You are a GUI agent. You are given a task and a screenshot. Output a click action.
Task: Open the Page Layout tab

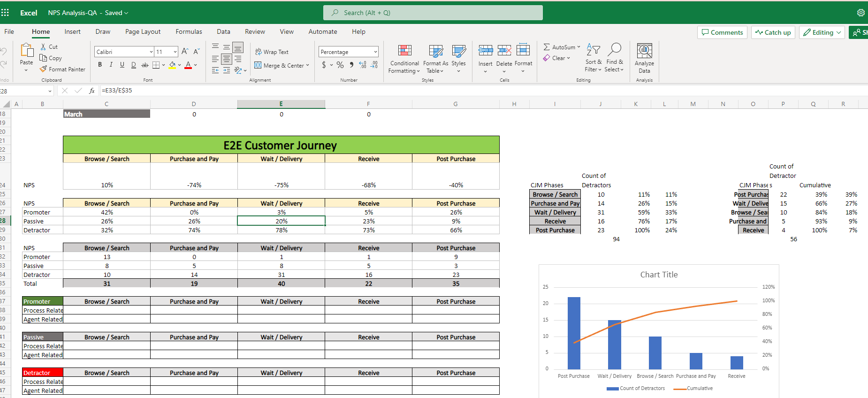(143, 31)
